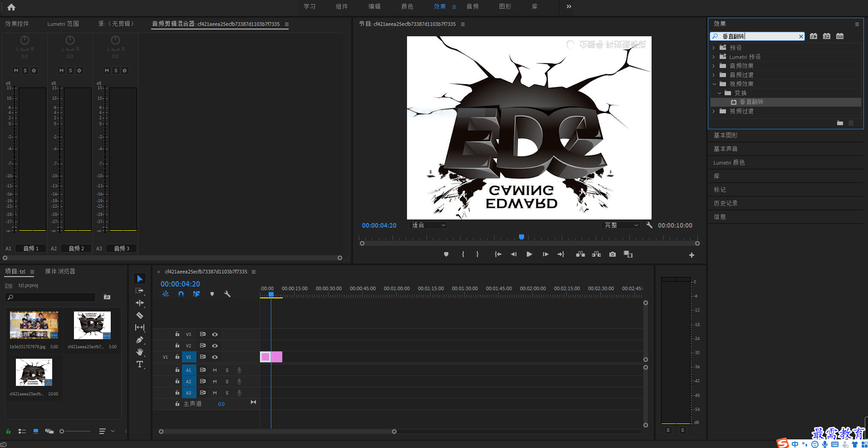
Task: Open the button editor plus icon
Action: tap(691, 255)
